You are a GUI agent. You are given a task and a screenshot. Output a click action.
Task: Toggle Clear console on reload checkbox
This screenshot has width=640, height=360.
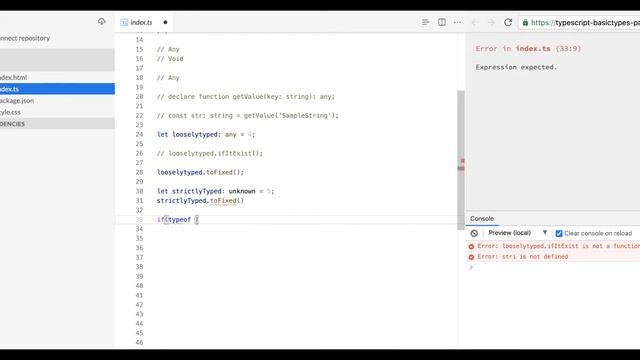point(559,233)
